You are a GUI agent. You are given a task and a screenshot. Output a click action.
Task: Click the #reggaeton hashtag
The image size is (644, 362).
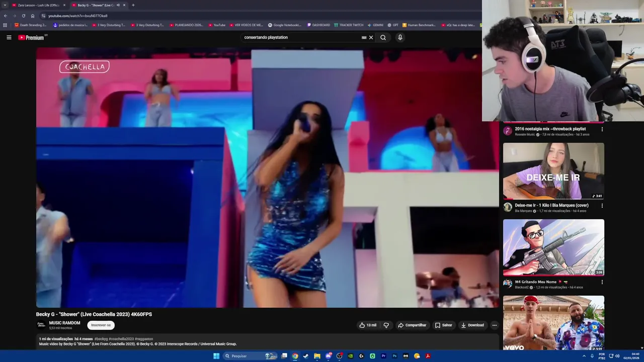pyautogui.click(x=144, y=339)
